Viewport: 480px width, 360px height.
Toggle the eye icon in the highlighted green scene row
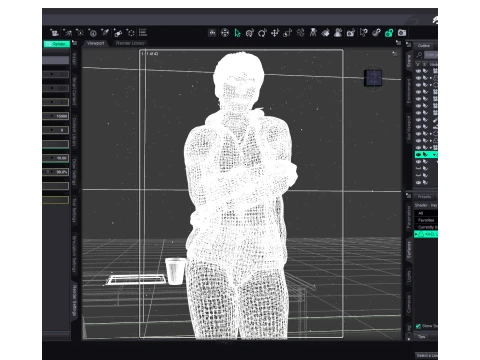click(419, 155)
